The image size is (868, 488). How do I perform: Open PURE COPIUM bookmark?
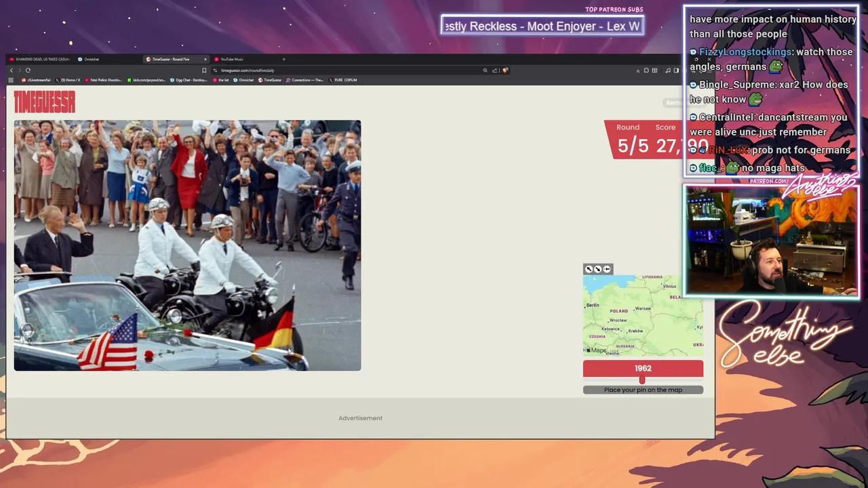coord(342,80)
